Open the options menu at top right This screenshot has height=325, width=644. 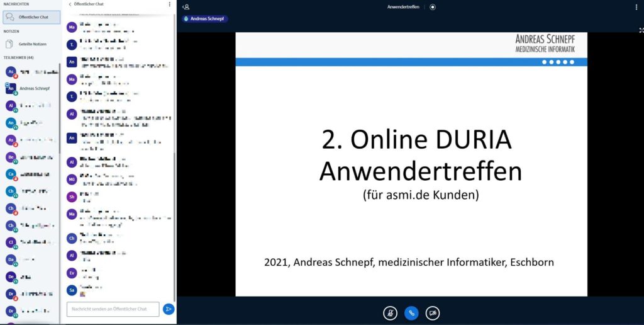pos(637,7)
